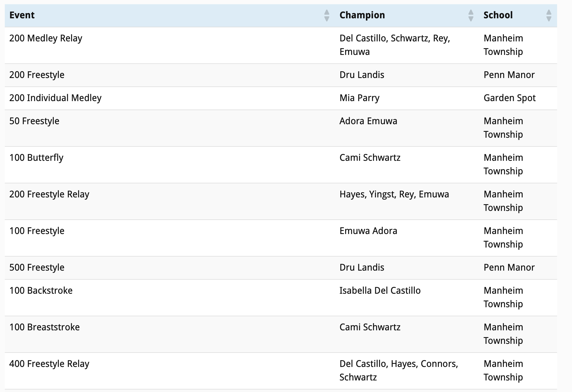Click the 100 Breaststroke event cell

(44, 327)
